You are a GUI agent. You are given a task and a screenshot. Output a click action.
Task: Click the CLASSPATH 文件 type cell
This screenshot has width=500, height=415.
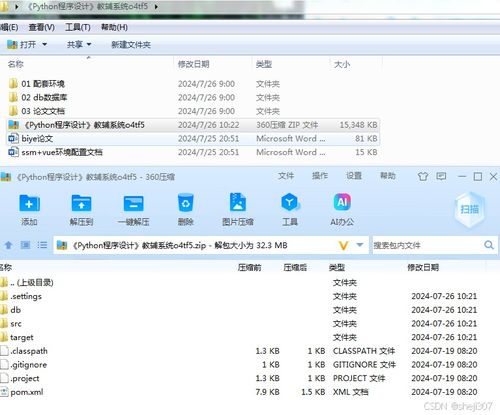pos(364,351)
